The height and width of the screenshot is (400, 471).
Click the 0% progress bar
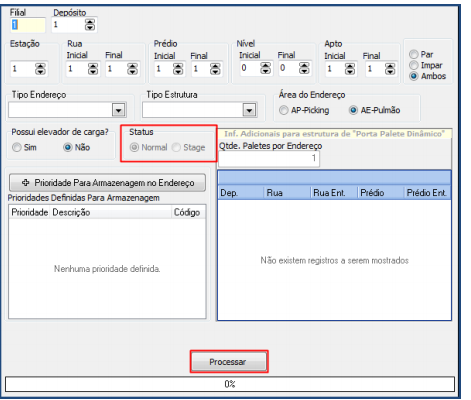230,384
